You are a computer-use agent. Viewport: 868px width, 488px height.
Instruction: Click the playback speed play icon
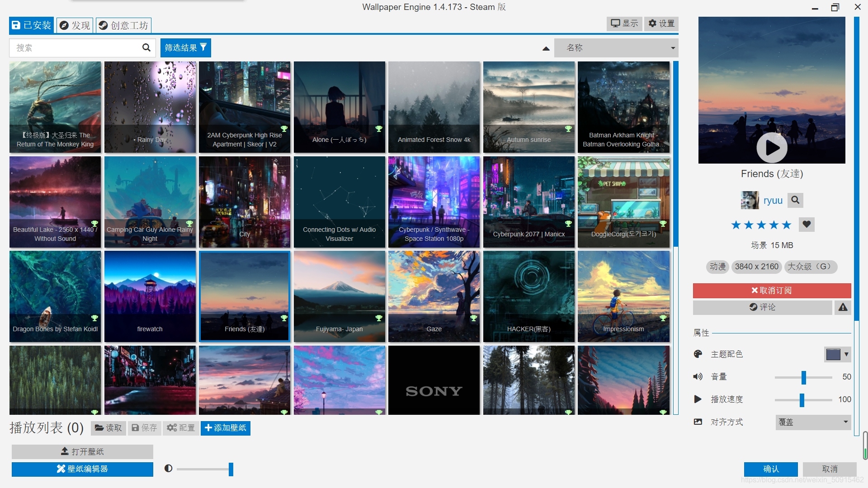click(x=698, y=399)
